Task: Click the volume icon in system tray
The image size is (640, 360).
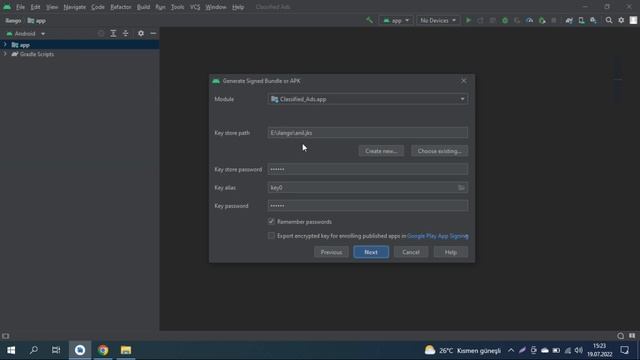Action: [x=579, y=350]
